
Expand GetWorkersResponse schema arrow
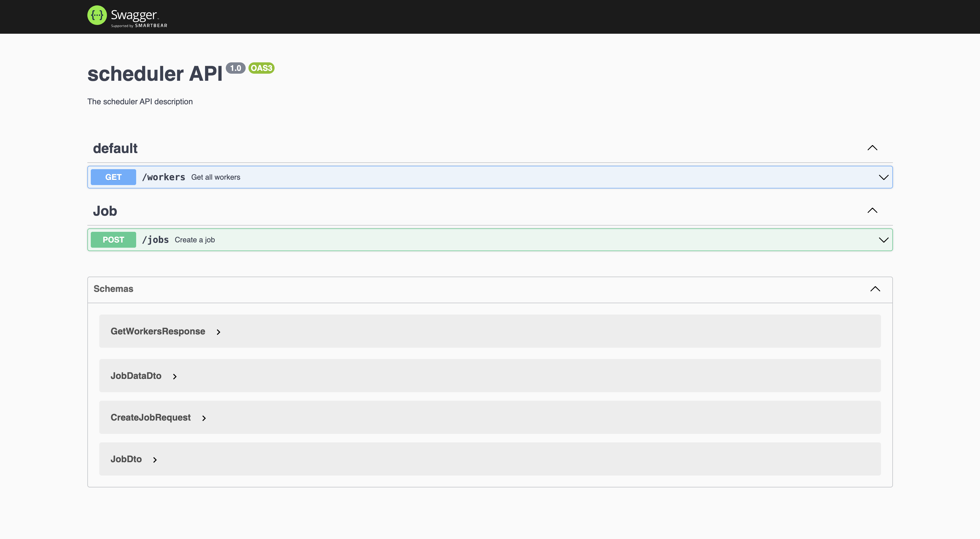tap(218, 332)
